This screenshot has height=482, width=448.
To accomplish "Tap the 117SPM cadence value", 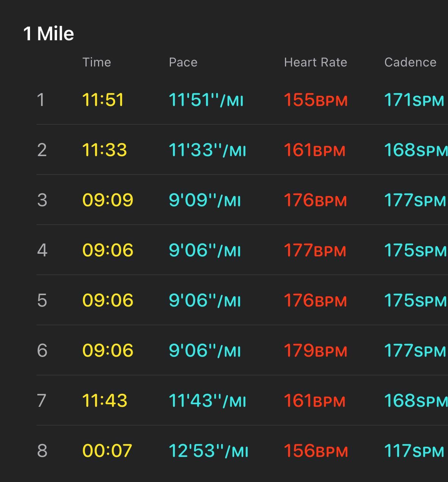I will point(415,451).
